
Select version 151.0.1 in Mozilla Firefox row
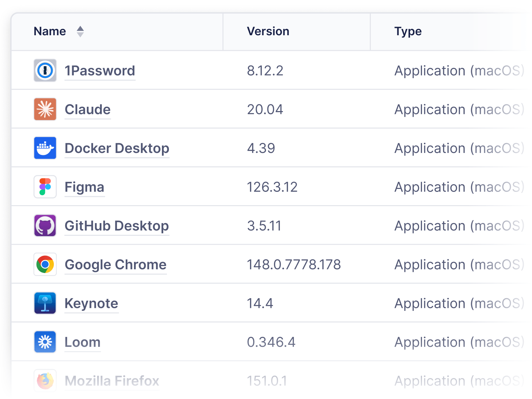[267, 381]
